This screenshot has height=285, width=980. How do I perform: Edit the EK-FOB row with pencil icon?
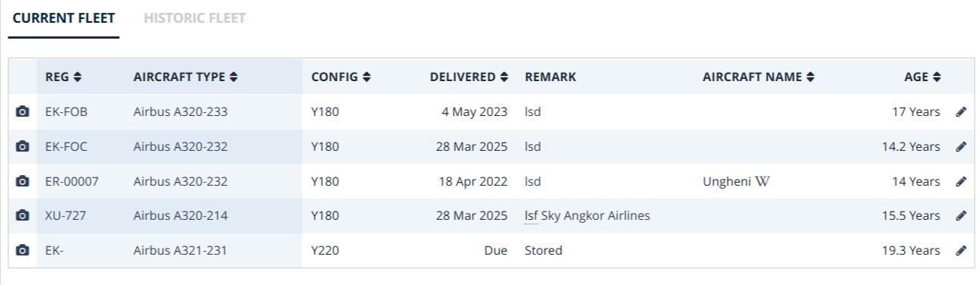[x=961, y=112]
